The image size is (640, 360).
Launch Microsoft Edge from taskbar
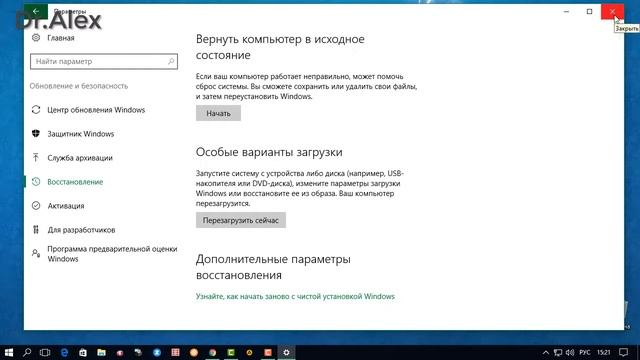(64, 352)
